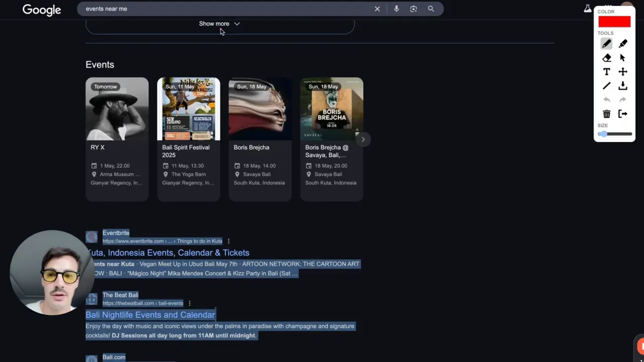Open the RY X event card image
Image resolution: width=644 pixels, height=362 pixels.
[117, 109]
